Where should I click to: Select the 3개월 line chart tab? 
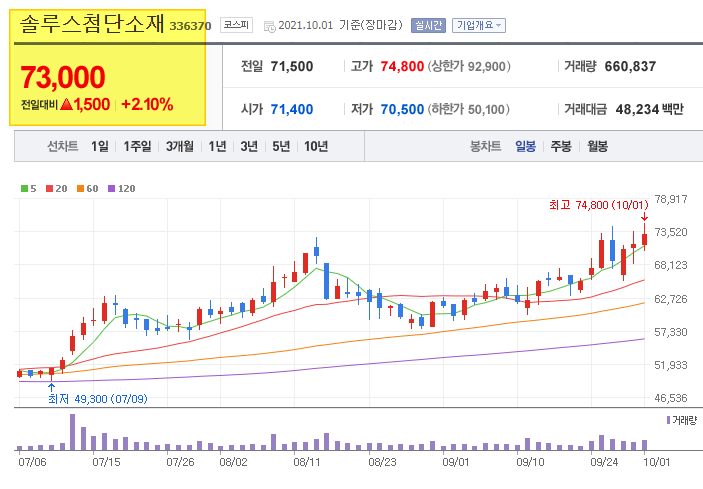(x=180, y=146)
